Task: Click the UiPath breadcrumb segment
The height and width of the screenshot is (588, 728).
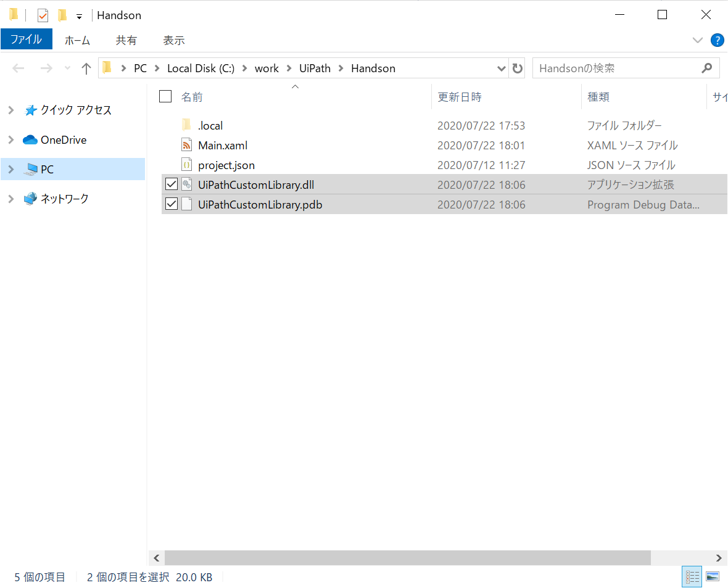Action: point(315,68)
